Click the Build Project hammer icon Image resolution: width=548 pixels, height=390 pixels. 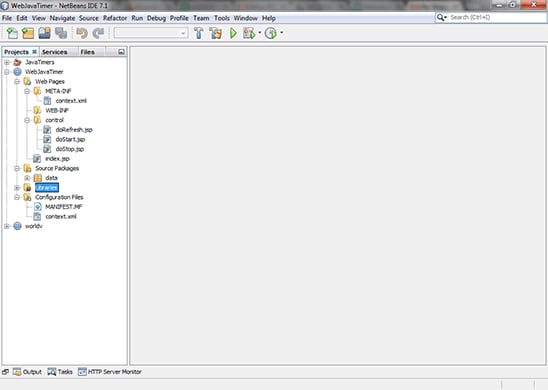coord(199,33)
